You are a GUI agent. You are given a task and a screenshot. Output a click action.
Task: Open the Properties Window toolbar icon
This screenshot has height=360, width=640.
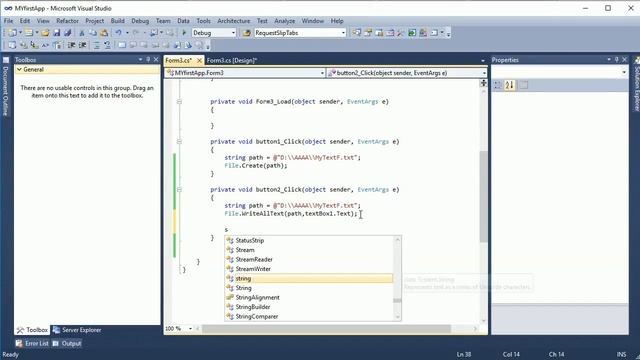368,33
